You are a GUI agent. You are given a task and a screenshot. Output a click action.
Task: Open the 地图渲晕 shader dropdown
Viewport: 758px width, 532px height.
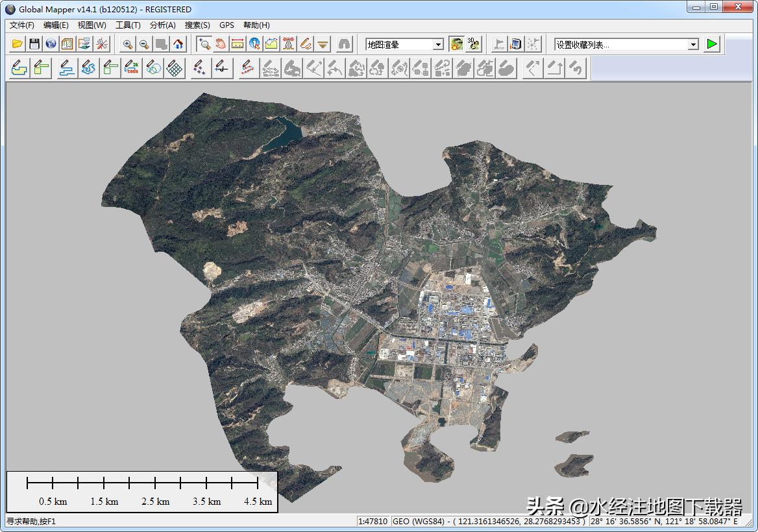pos(438,44)
